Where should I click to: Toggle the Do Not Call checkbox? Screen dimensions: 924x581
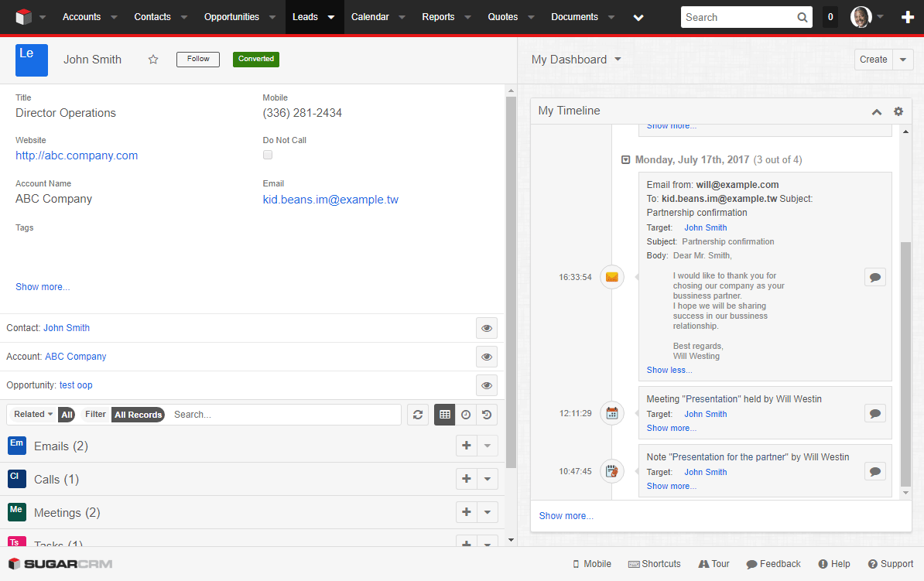tap(268, 155)
